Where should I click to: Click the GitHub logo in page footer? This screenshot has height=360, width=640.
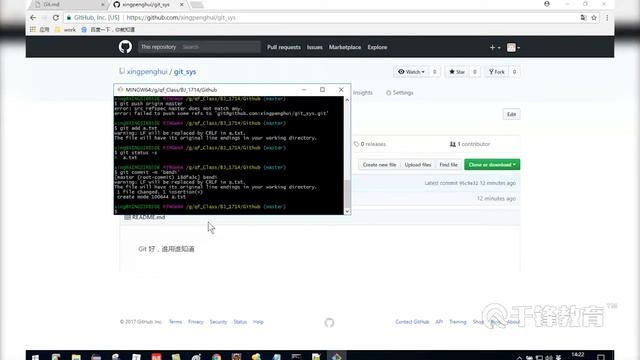pos(329,322)
